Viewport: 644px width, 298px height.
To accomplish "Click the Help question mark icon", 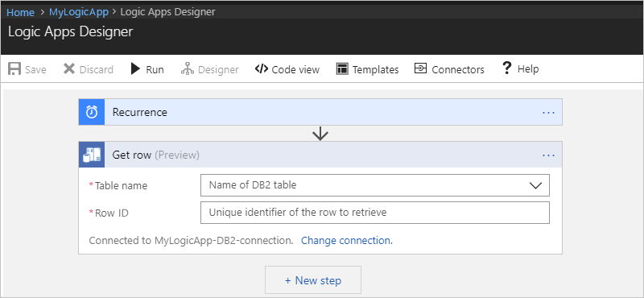I will point(507,68).
